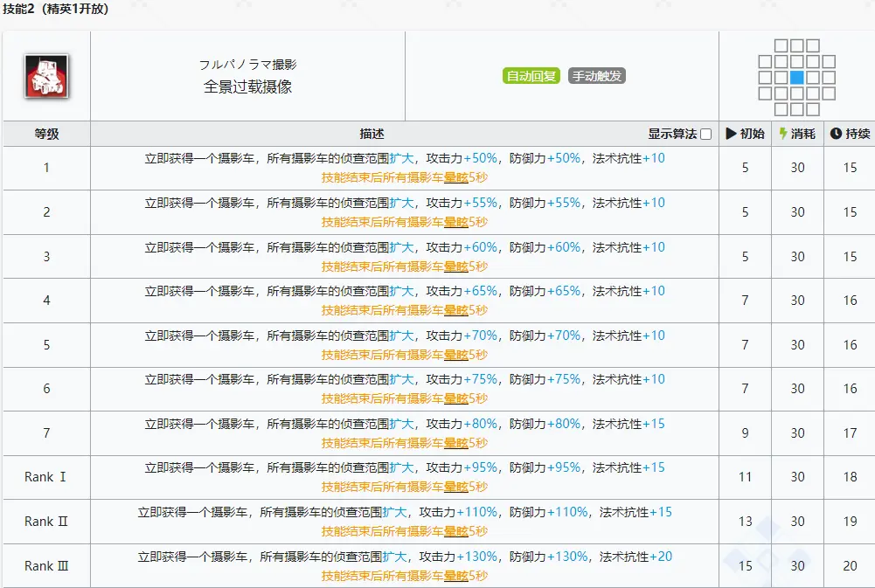Click the skill name 全景过载摄像
This screenshot has height=588, width=875.
247,86
